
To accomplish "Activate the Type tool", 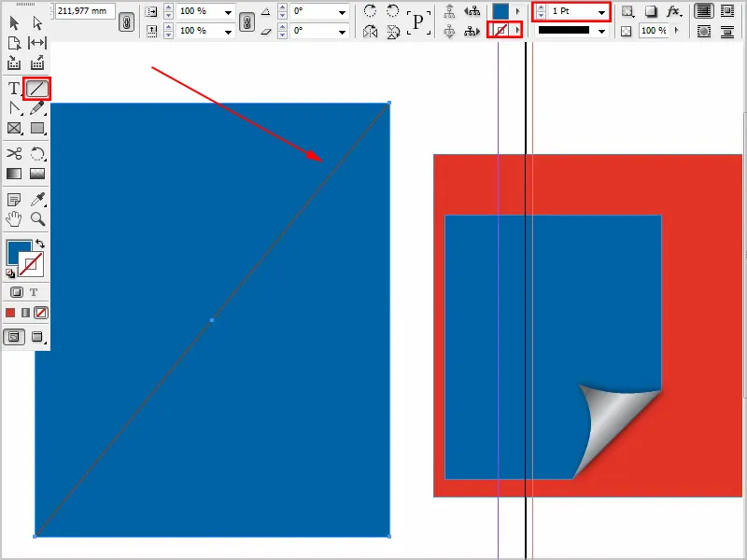I will pyautogui.click(x=14, y=88).
